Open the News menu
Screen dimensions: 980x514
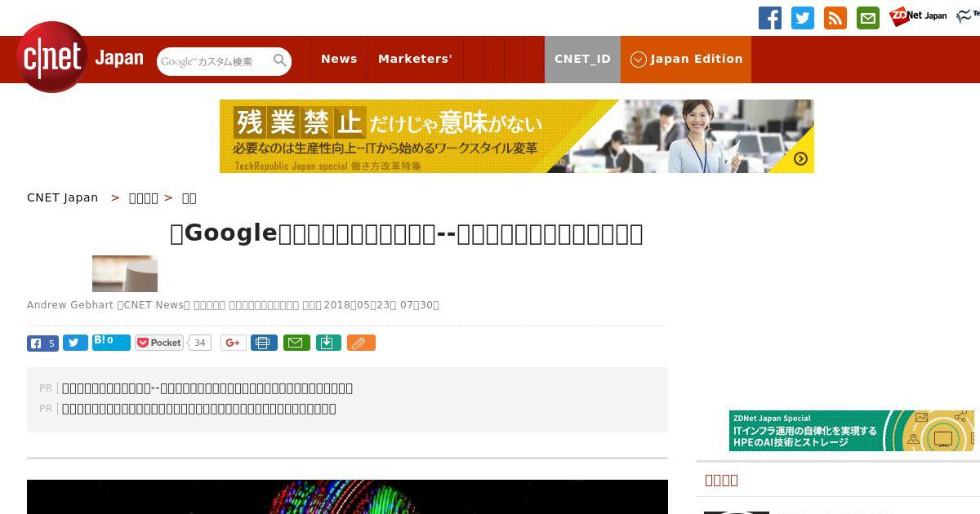click(339, 59)
